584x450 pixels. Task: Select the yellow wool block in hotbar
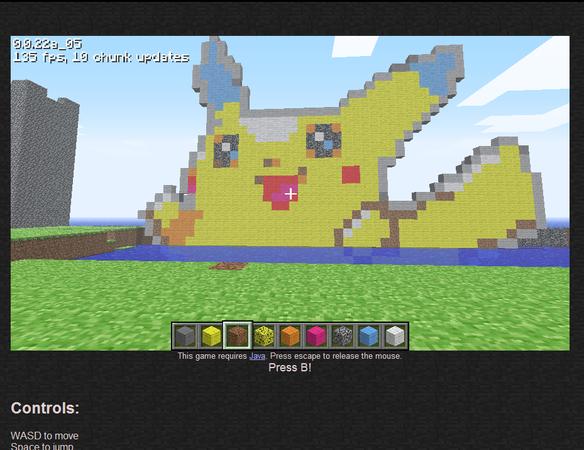211,336
